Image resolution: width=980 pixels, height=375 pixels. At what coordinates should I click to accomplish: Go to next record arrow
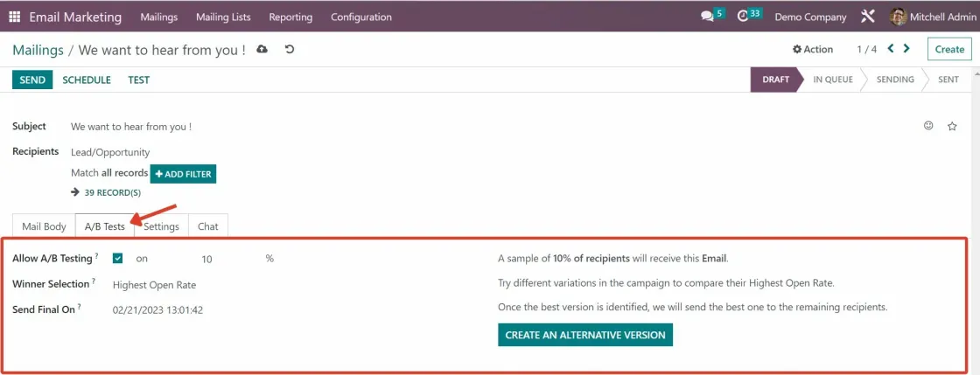906,49
